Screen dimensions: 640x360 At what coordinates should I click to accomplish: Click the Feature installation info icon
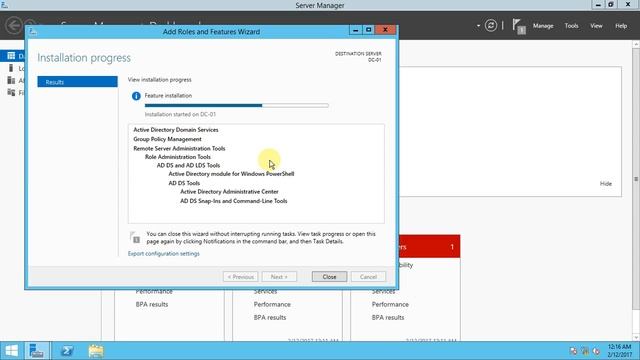(136, 96)
